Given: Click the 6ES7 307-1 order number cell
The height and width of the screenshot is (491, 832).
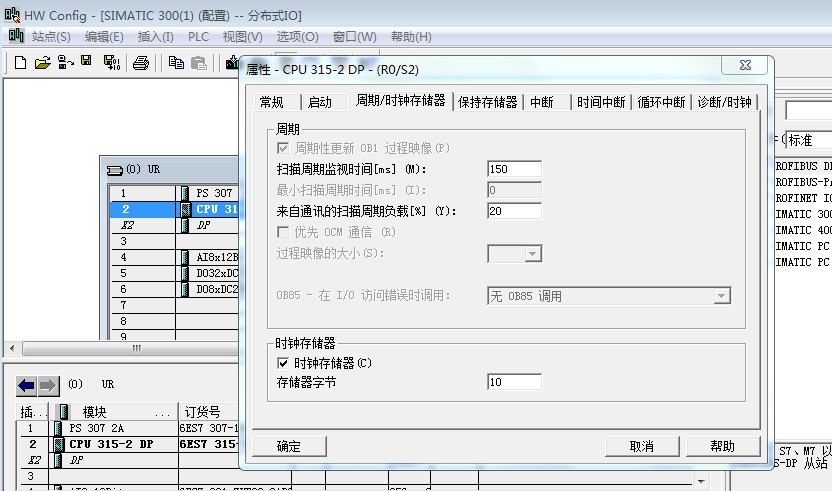Looking at the screenshot, I should (x=209, y=428).
